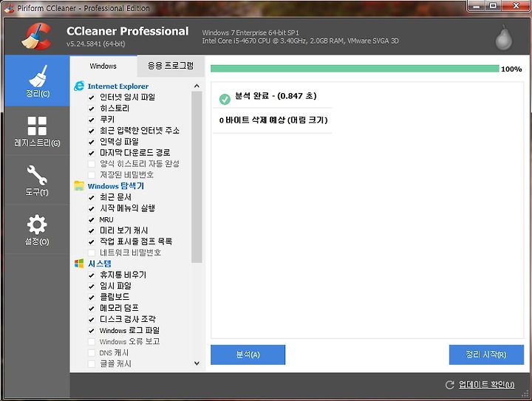Enable 양식 히스토리 자동 완성 checkbox

(x=92, y=164)
